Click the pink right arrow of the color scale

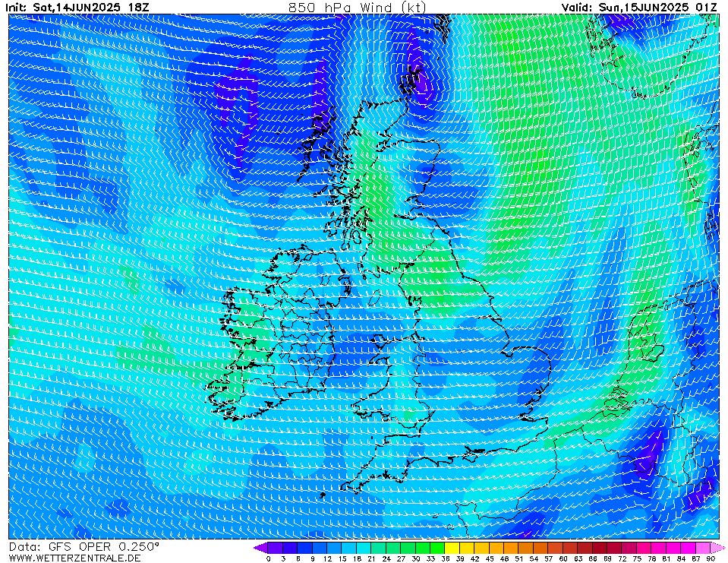[x=718, y=548]
